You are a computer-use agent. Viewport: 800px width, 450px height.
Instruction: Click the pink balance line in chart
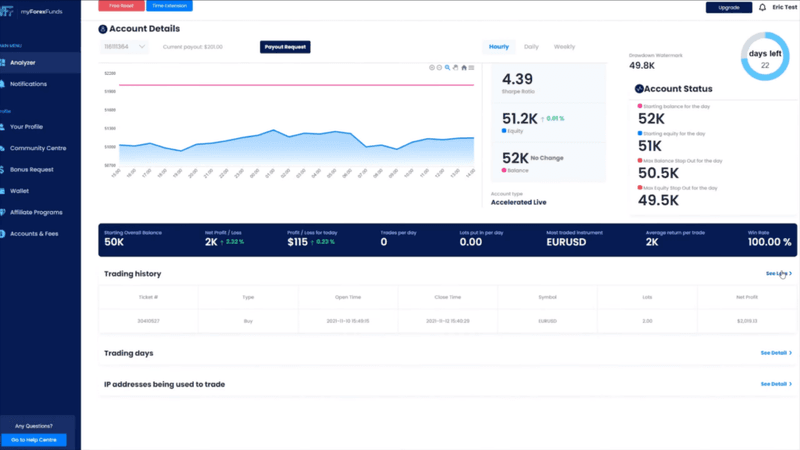[x=296, y=85]
